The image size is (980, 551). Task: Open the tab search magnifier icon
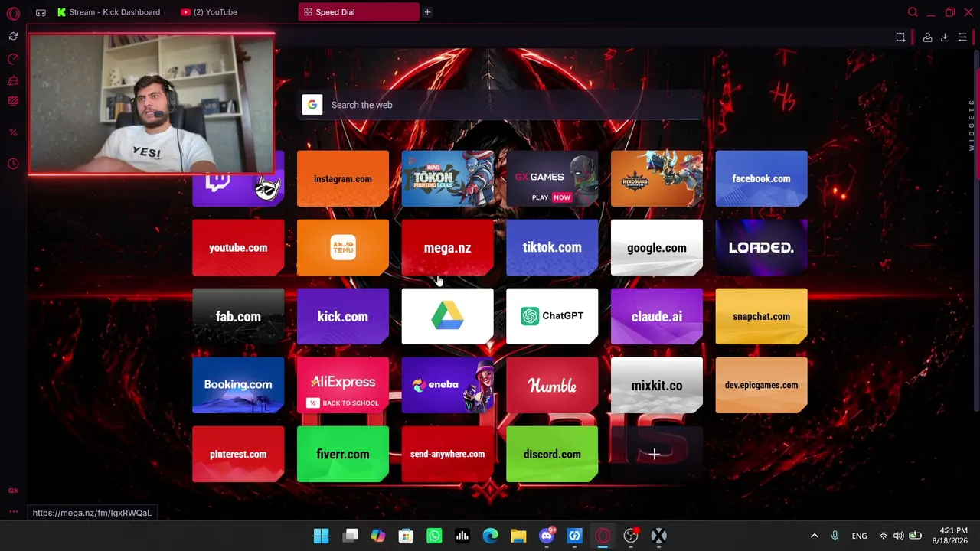point(913,12)
